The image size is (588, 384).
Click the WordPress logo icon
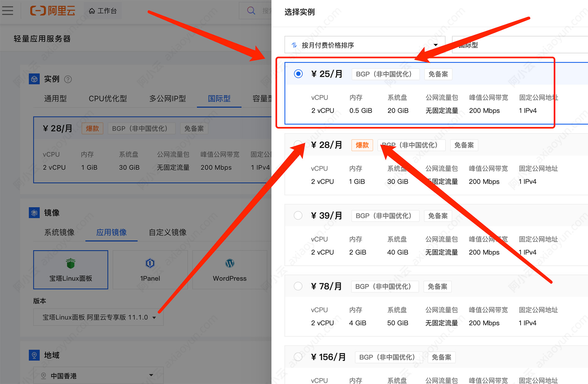230,263
